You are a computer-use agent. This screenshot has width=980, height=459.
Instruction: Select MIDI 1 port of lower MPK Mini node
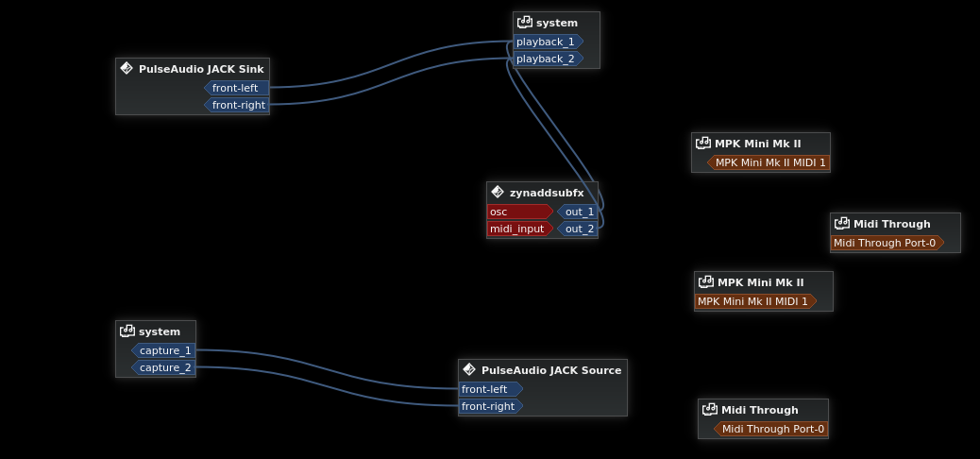[755, 302]
